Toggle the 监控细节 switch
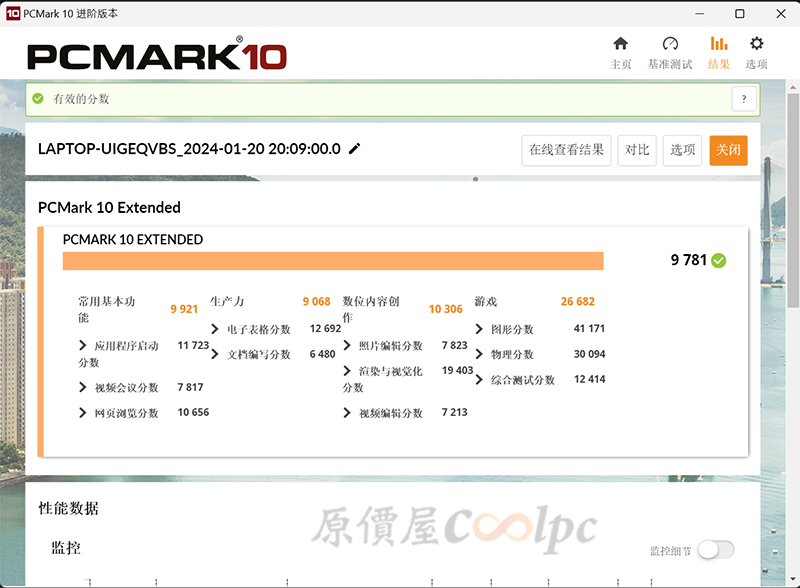 716,550
